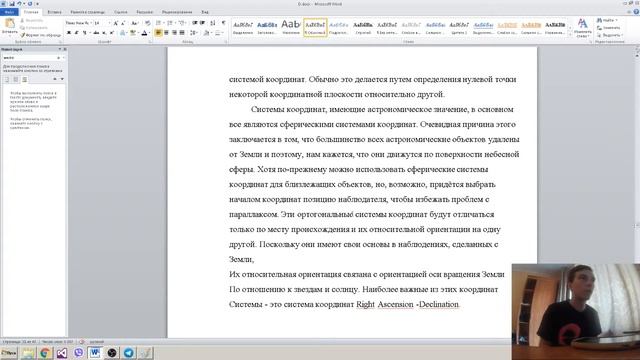Image resolution: width=640 pixels, height=360 pixels.
Task: Open the font name combo box
Action: pos(79,23)
